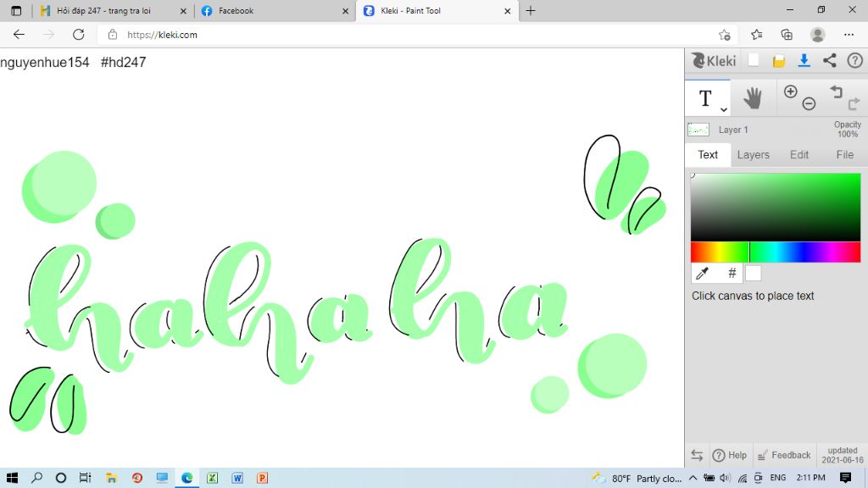
Task: Open Kleki help via top question mark
Action: click(x=854, y=60)
